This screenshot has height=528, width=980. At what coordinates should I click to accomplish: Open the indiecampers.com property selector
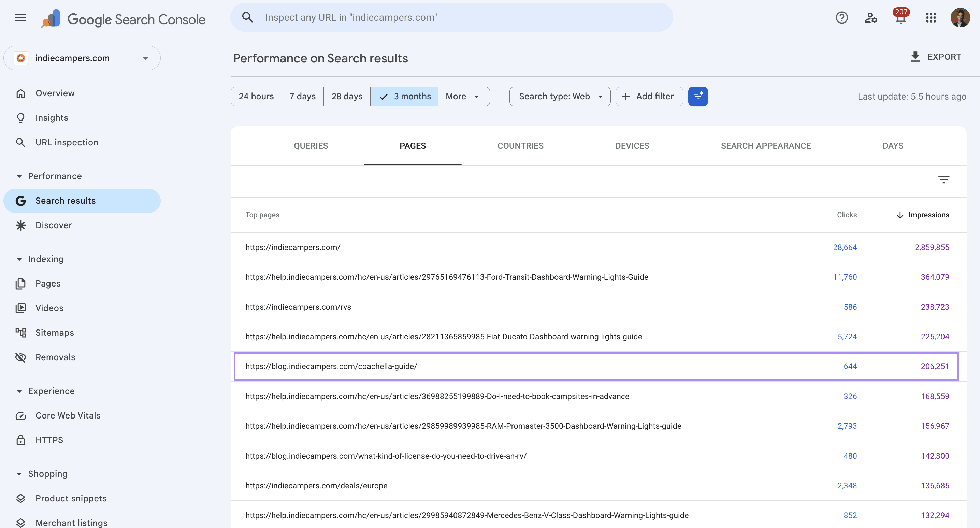tap(82, 58)
